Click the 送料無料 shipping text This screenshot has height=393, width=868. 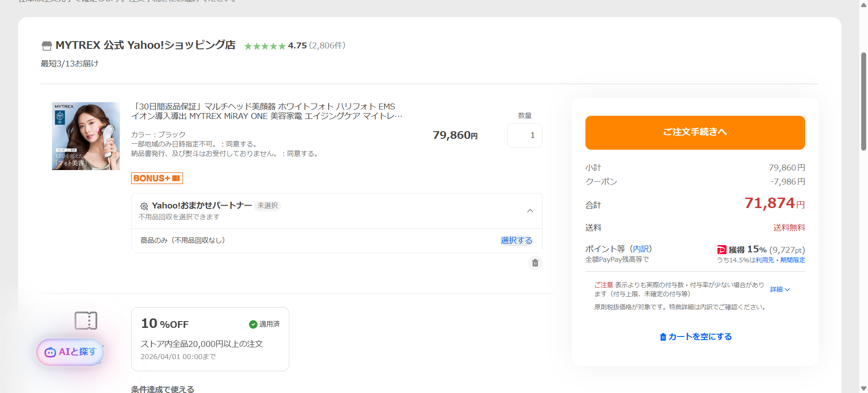[x=789, y=227]
